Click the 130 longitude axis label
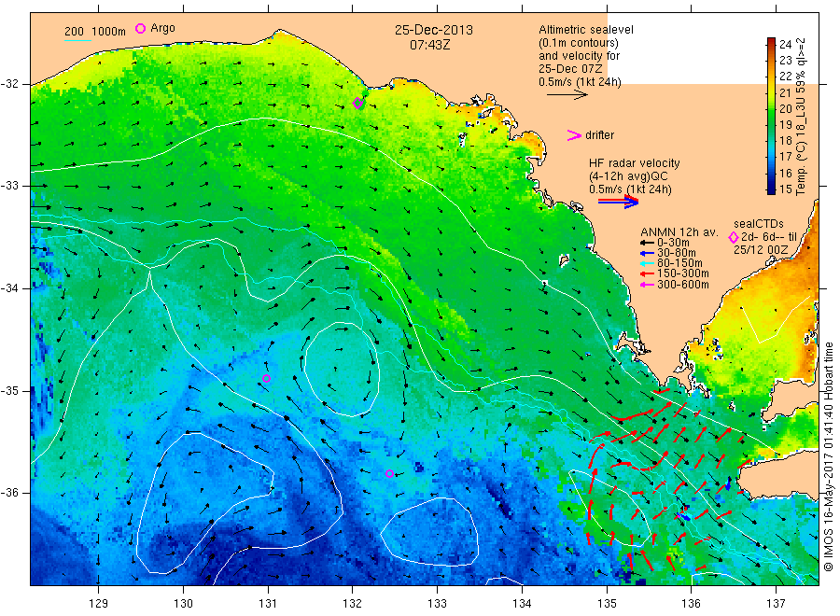840x616 pixels. (x=183, y=604)
